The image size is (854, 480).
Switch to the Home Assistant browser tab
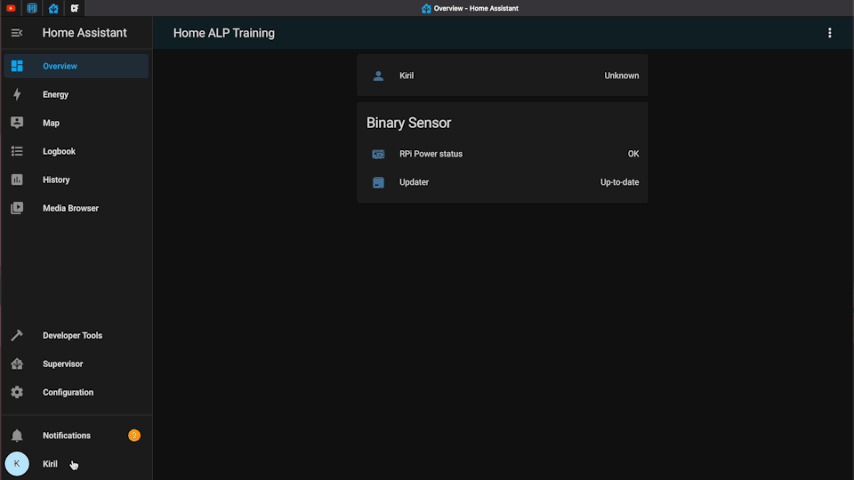[x=53, y=8]
